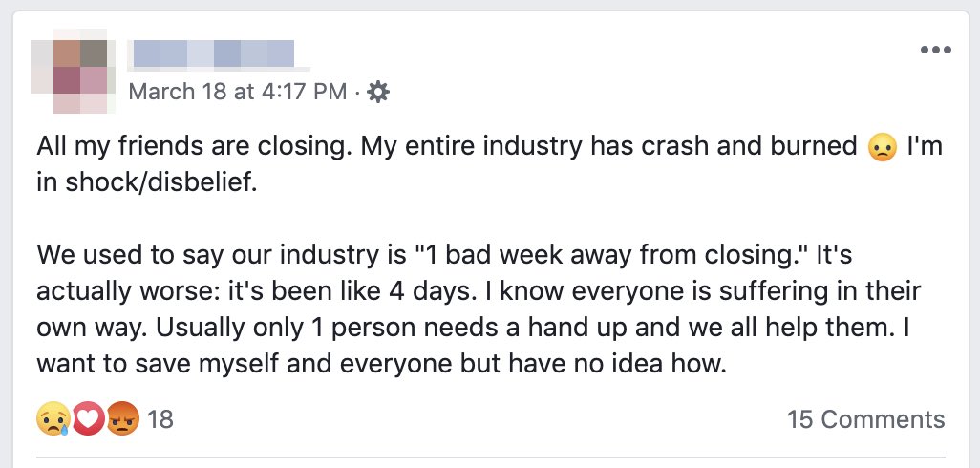This screenshot has width=980, height=468.
Task: Open the March 18 at 4:17 PM timestamp
Action: click(x=237, y=92)
